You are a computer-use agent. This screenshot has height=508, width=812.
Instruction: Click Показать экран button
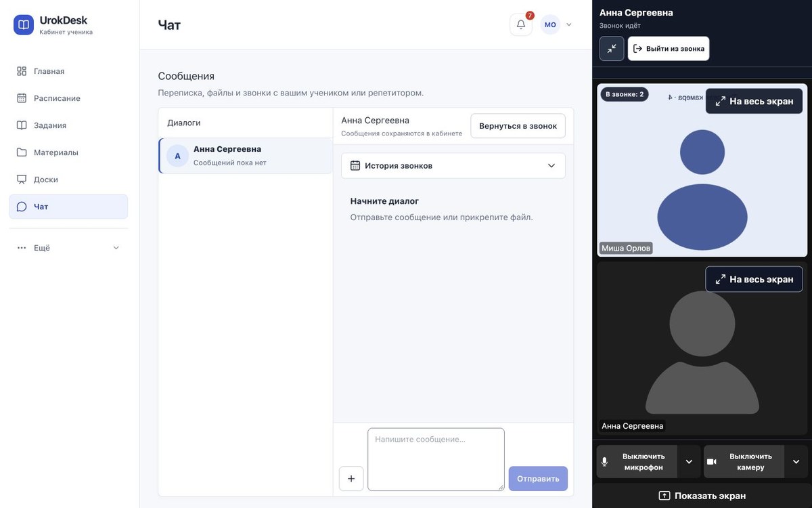(702, 496)
